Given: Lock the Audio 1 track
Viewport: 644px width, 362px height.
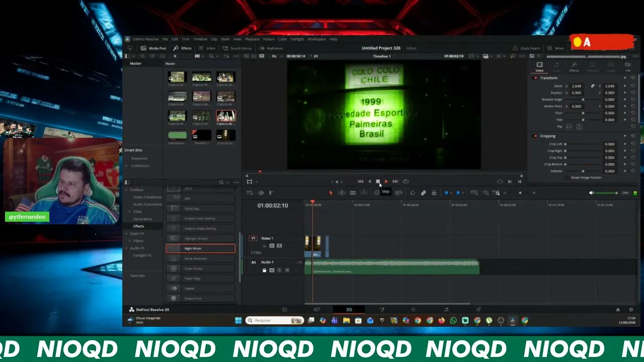Looking at the screenshot, I should [x=265, y=270].
